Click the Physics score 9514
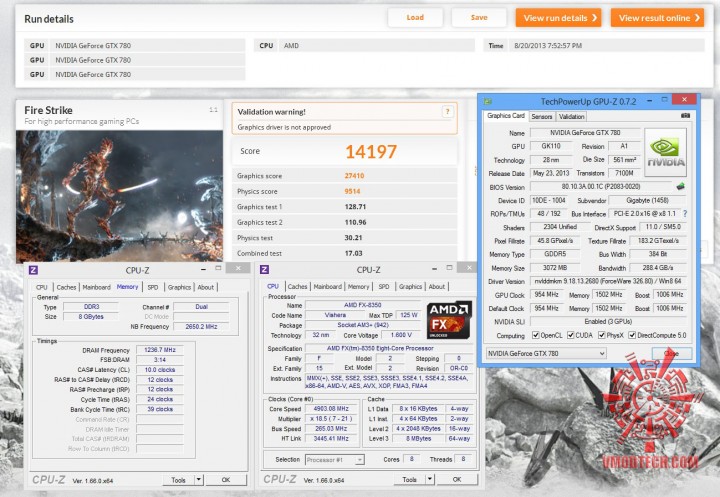Screen dimensions: 720x497 (x=353, y=191)
